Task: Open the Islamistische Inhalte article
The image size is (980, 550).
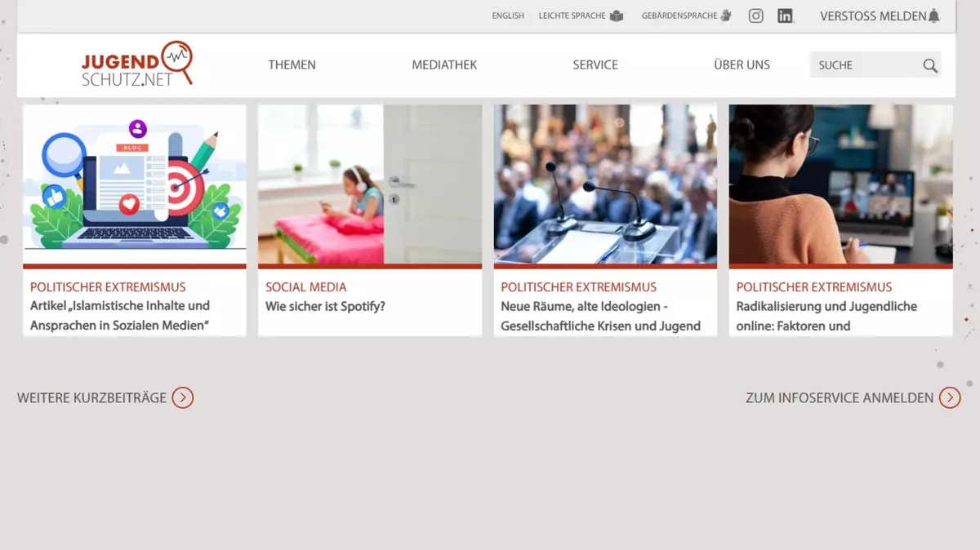Action: 120,316
